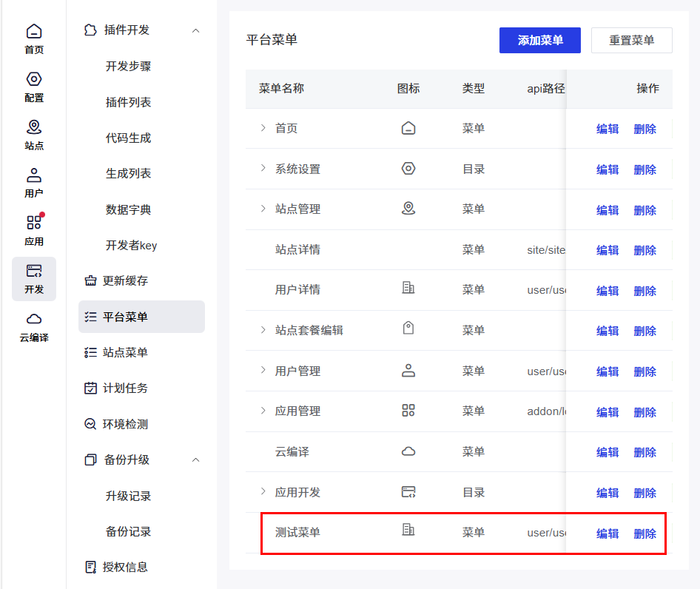Screen dimensions: 700x589
Task: Click the 更新缓存 refresh cache icon
Action: [x=90, y=281]
